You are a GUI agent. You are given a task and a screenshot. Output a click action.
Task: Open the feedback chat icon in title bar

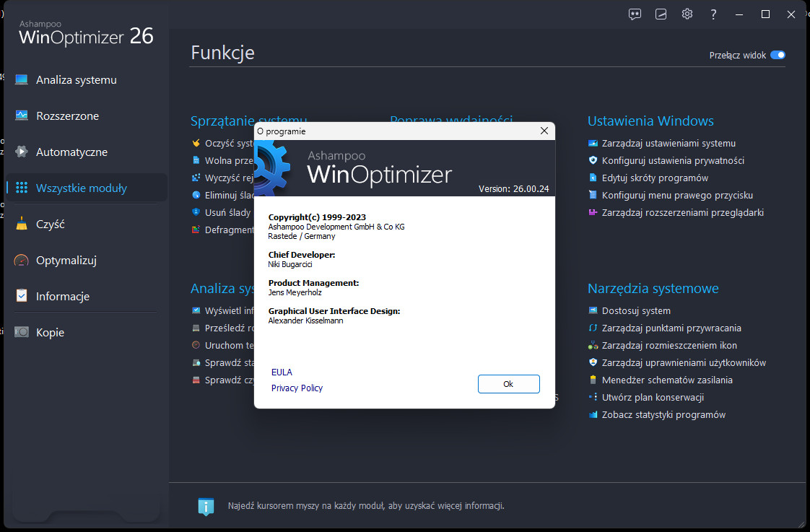(635, 14)
